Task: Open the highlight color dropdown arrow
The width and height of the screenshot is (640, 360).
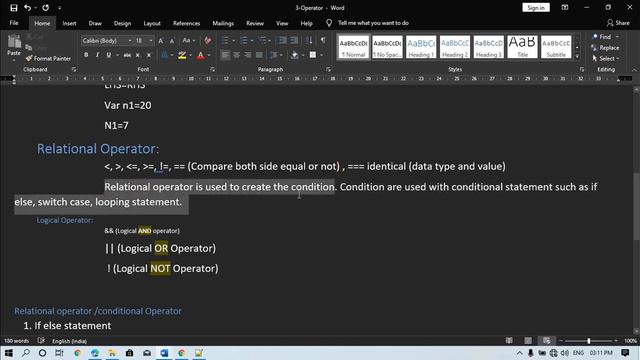Action: tap(191, 55)
